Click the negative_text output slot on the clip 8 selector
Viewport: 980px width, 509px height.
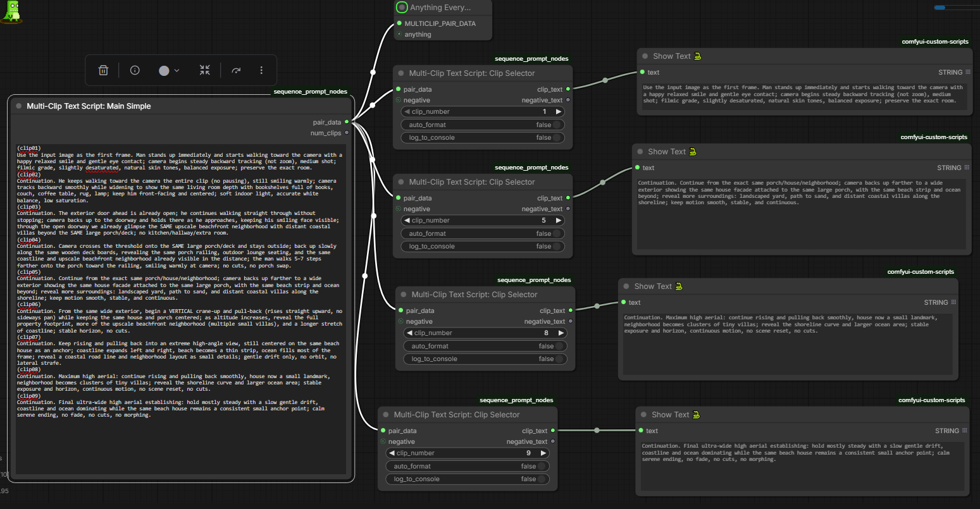pyautogui.click(x=571, y=321)
